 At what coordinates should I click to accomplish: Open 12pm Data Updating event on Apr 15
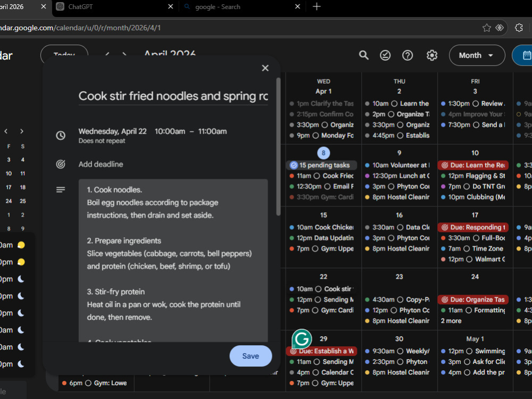tap(322, 238)
